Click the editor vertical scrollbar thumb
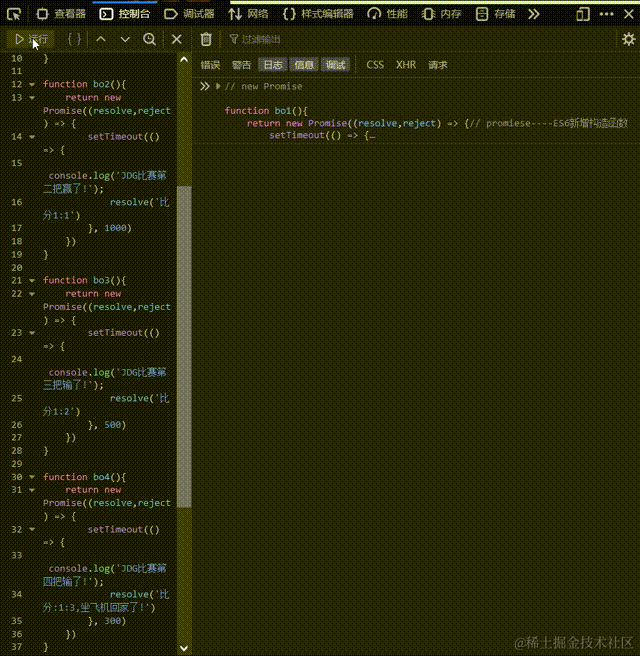This screenshot has height=656, width=640. click(184, 346)
